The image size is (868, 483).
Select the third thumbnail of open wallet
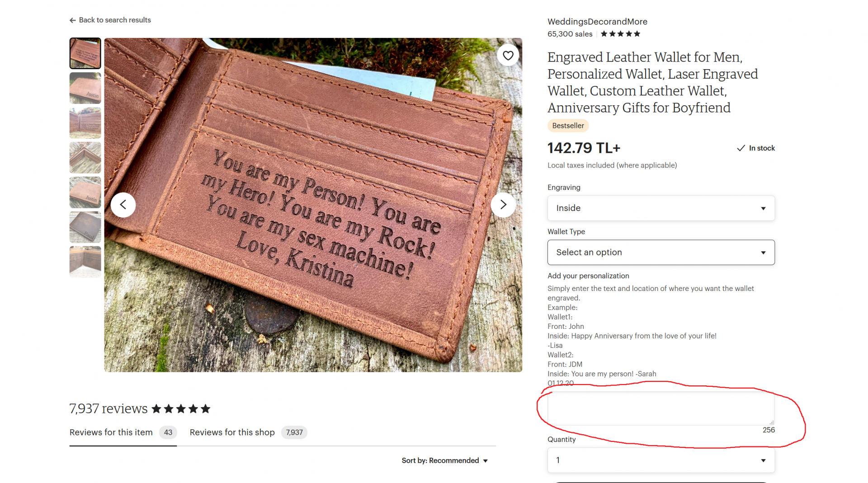point(85,123)
